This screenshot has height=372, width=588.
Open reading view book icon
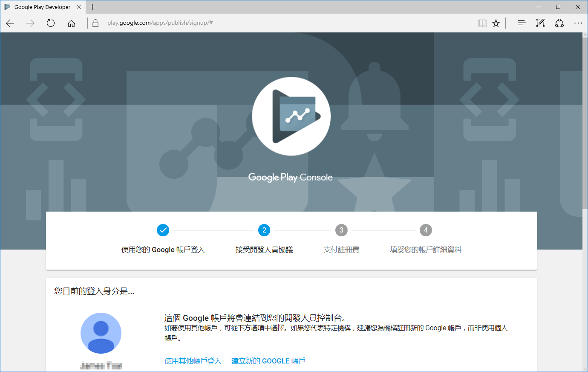pyautogui.click(x=482, y=23)
